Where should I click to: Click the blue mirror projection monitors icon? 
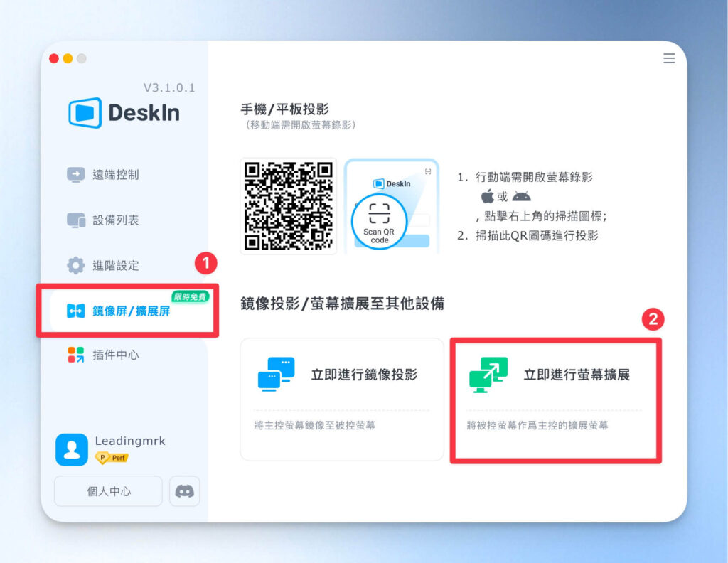277,374
